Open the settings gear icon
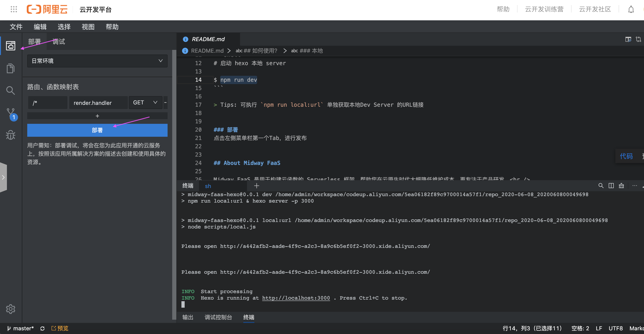Screen dimensions: 644x334 tap(10, 309)
